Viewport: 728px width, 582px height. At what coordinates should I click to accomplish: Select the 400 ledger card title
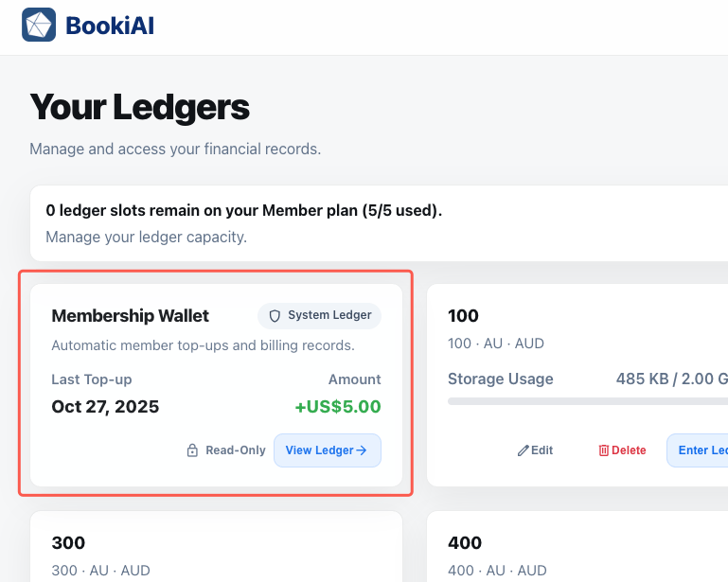point(465,542)
